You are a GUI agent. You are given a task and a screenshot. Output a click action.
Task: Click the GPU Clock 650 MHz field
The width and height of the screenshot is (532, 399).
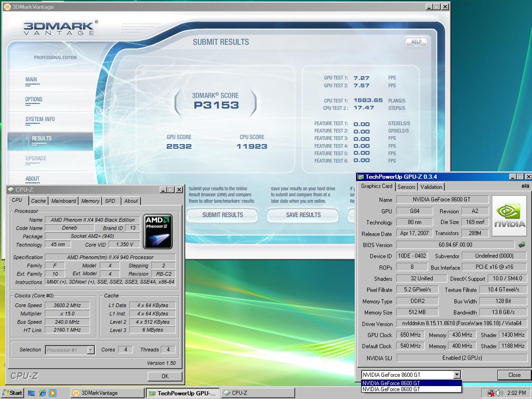(410, 335)
